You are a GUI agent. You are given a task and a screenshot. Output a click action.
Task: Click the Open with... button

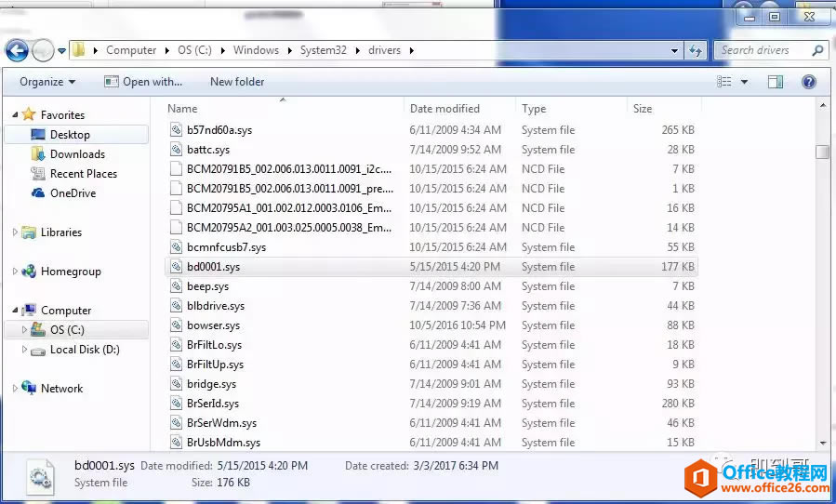(143, 82)
